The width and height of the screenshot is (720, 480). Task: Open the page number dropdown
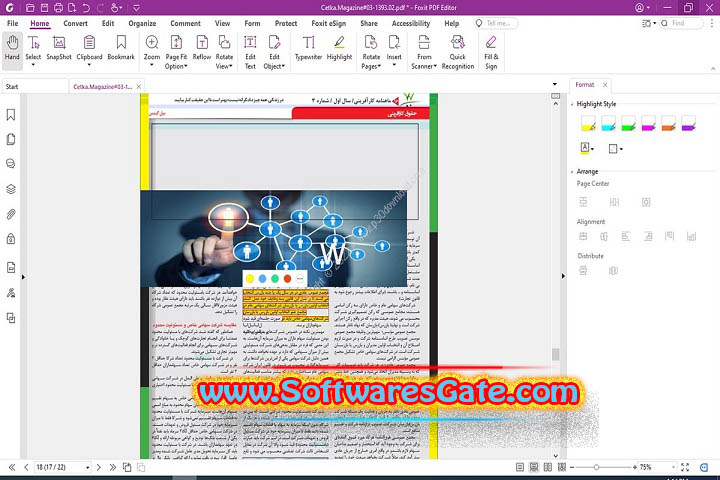[87, 468]
